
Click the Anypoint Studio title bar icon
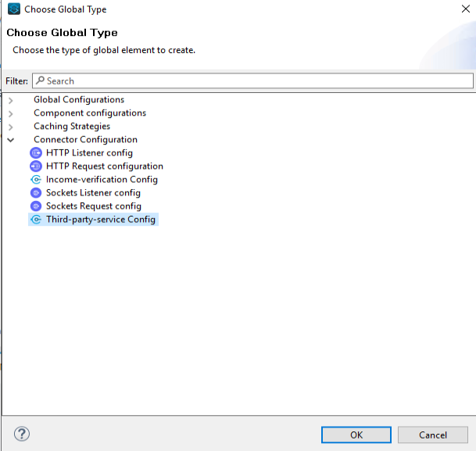(x=13, y=9)
